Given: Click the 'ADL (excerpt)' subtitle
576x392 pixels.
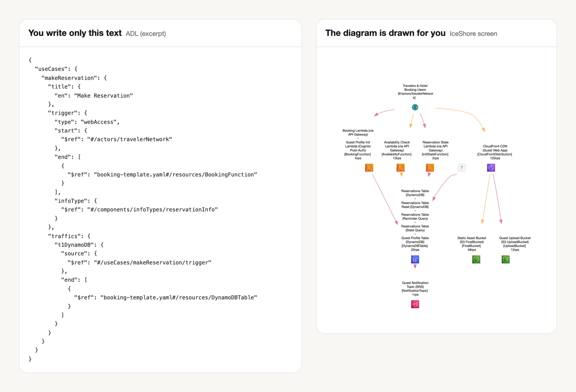Looking at the screenshot, I should pyautogui.click(x=146, y=33).
